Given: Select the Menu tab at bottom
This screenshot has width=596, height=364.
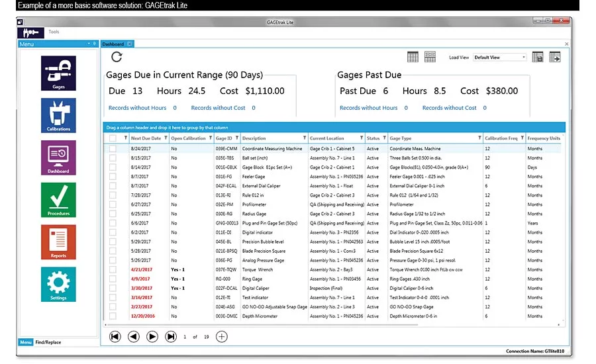Looking at the screenshot, I should [x=26, y=342].
